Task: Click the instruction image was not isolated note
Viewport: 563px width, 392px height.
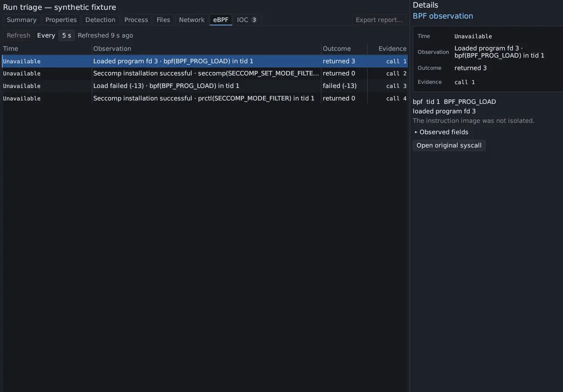Action: [x=473, y=121]
